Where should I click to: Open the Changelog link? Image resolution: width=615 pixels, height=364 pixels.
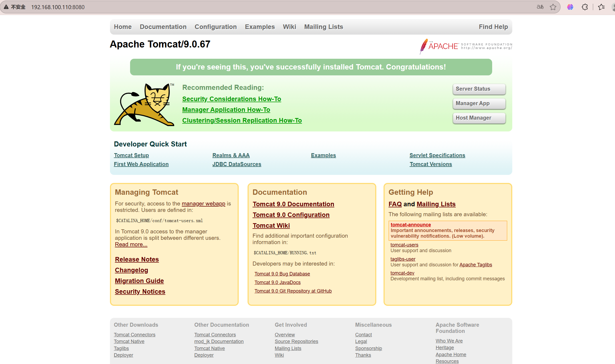coord(131,270)
